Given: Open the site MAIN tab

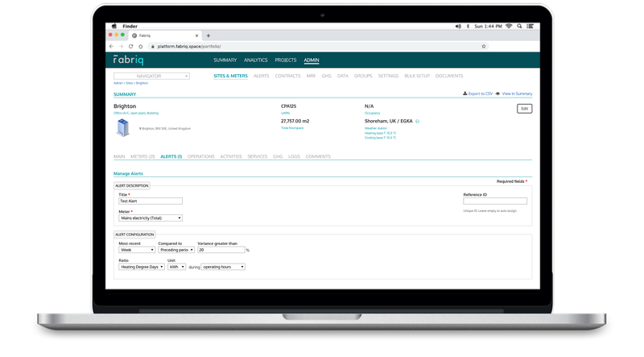Looking at the screenshot, I should (119, 156).
